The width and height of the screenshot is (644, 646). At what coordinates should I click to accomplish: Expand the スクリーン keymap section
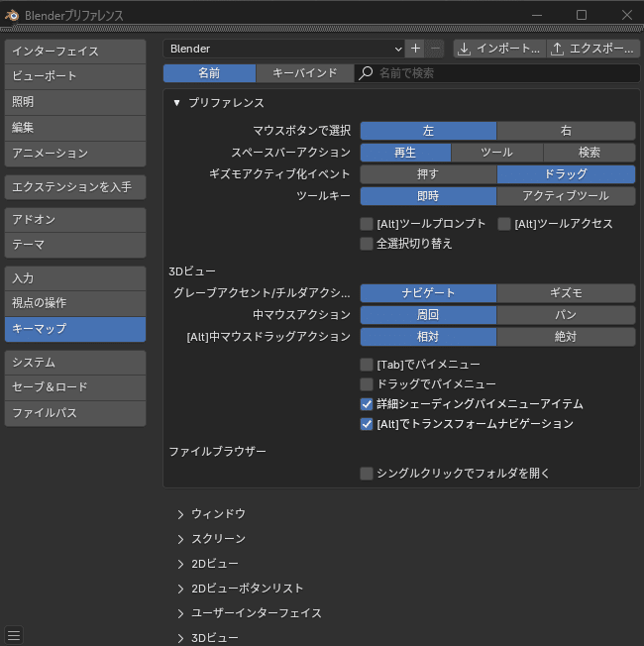point(181,539)
